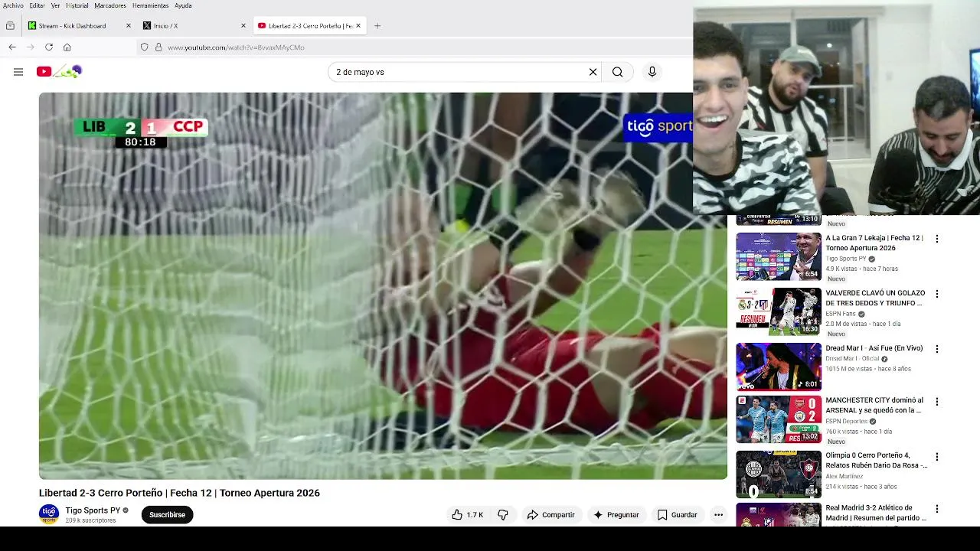The image size is (980, 551).
Task: Open ESPN Deportes channel link
Action: [847, 421]
